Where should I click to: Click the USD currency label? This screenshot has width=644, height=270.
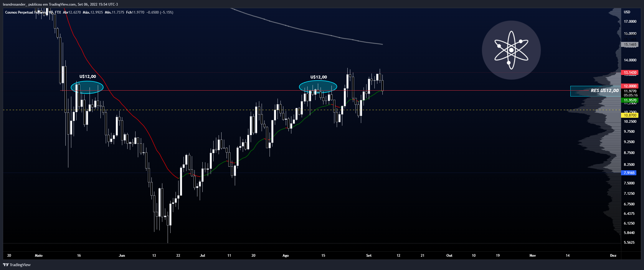pos(627,12)
